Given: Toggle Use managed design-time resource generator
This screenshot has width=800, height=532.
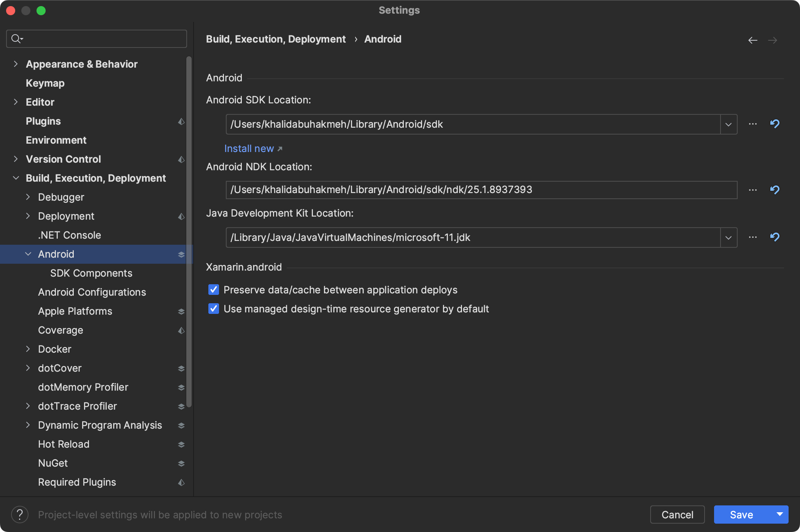Looking at the screenshot, I should [214, 309].
